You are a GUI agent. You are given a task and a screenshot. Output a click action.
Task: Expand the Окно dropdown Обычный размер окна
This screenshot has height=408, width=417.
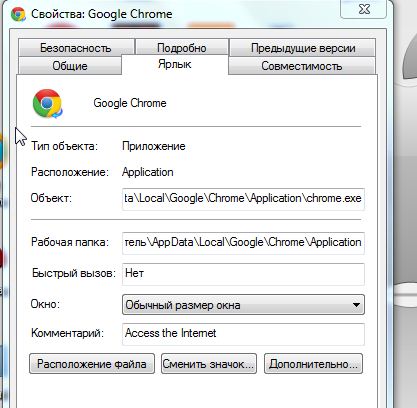(243, 305)
